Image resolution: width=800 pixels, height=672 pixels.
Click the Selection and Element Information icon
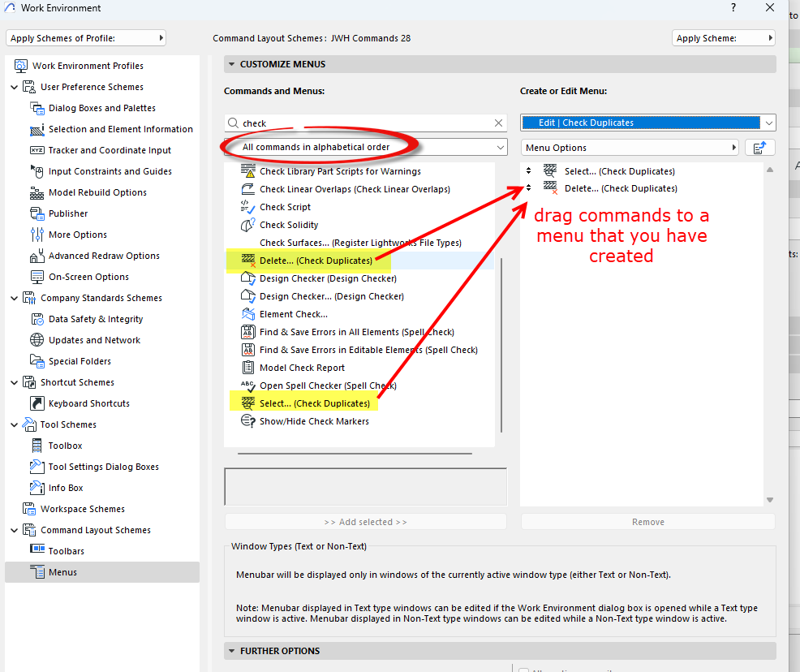(x=37, y=130)
